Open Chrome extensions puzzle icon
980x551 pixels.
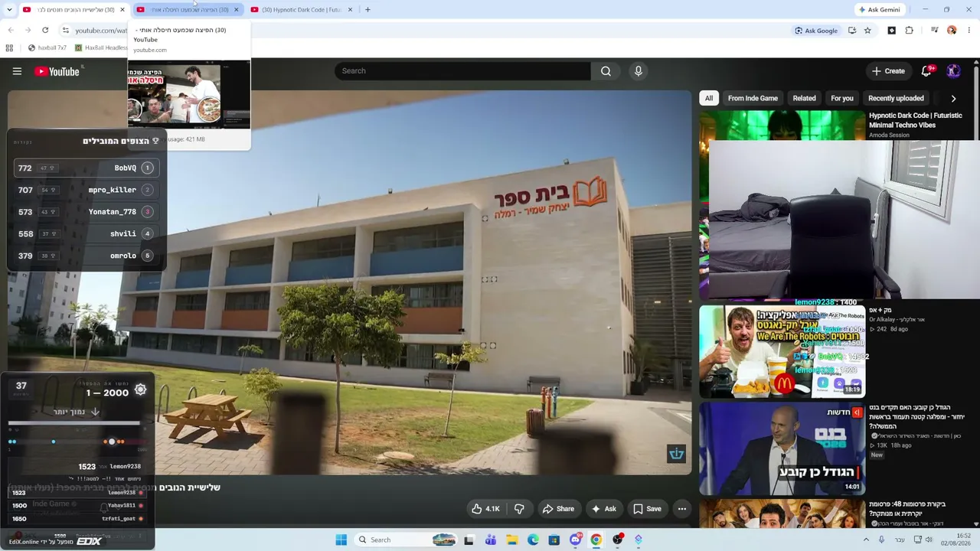pos(910,31)
